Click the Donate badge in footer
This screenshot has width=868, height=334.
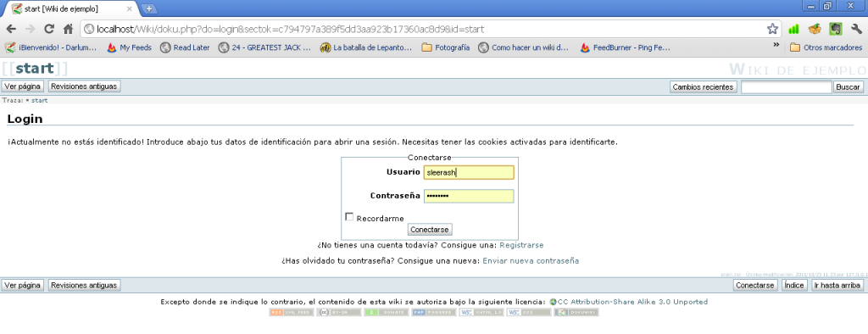[387, 313]
